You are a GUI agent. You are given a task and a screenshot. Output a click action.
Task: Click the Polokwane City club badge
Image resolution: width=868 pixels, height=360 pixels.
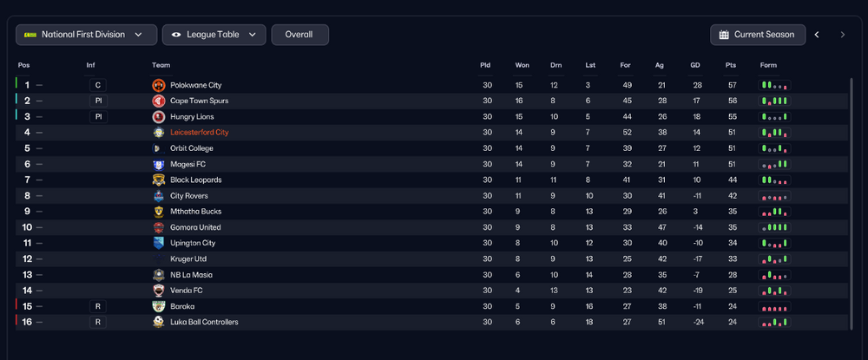coord(158,85)
